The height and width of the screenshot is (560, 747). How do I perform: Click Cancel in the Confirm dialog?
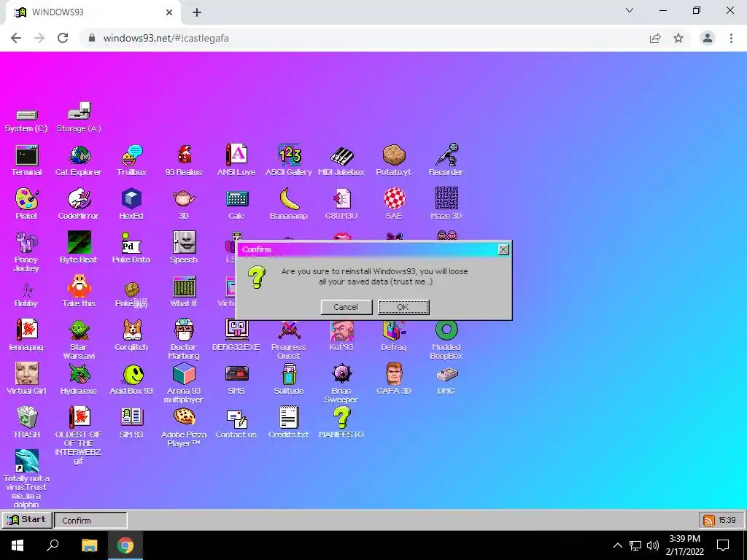pyautogui.click(x=347, y=307)
